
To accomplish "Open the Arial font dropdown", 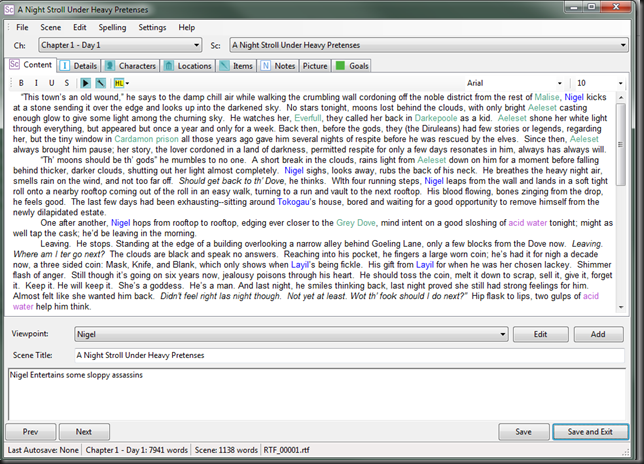I will click(x=559, y=83).
